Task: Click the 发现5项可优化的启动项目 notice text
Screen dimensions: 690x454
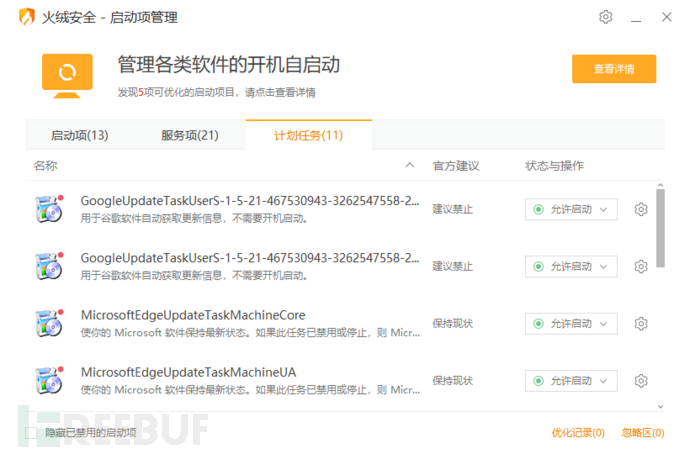Action: [x=217, y=92]
